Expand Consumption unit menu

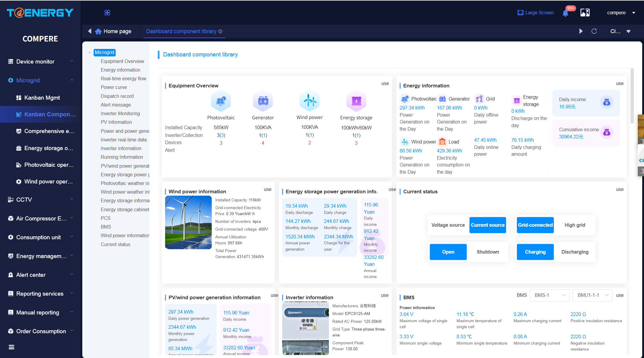[x=40, y=237]
